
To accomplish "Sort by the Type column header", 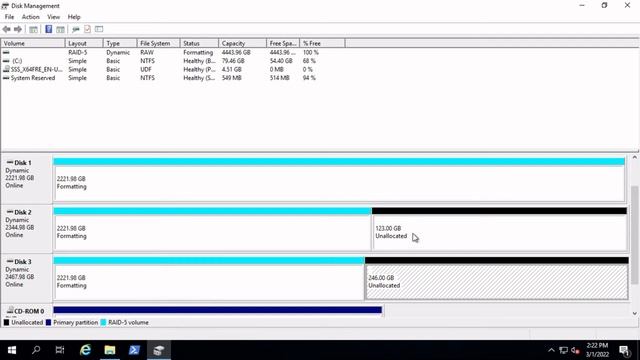I will (120, 43).
